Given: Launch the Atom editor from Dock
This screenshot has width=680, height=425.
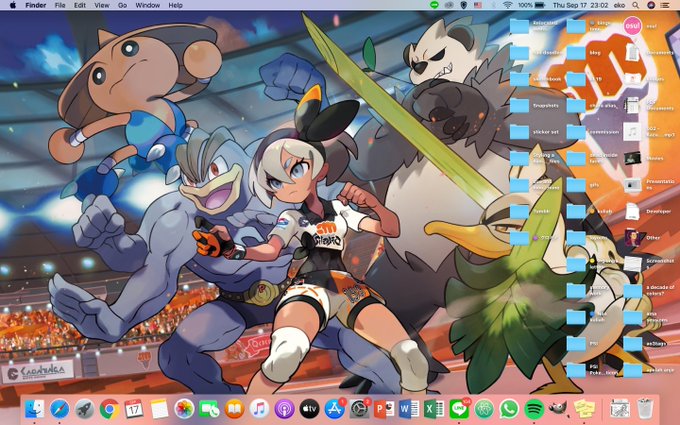Looking at the screenshot, I should pyautogui.click(x=484, y=409).
